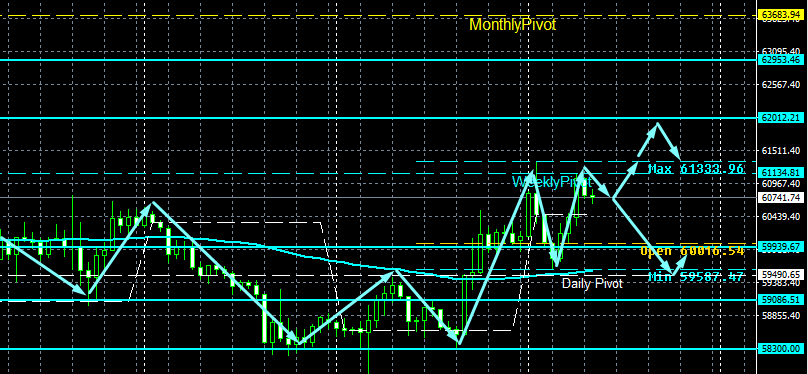Select the Min 59587.47 label
This screenshot has height=374, width=808.
pyautogui.click(x=696, y=277)
